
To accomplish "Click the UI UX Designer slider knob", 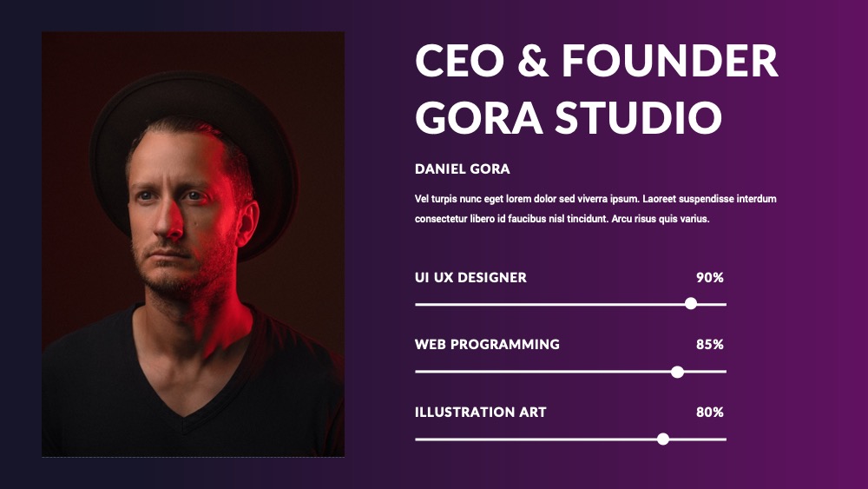I will [691, 303].
